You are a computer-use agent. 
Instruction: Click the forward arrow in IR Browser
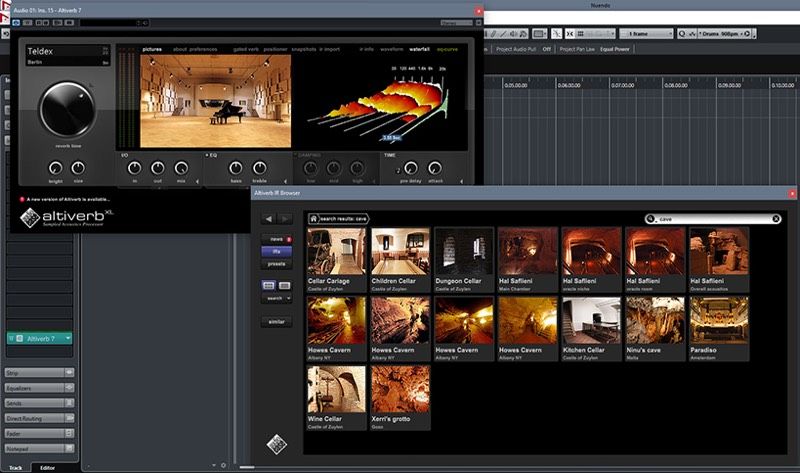coord(285,219)
